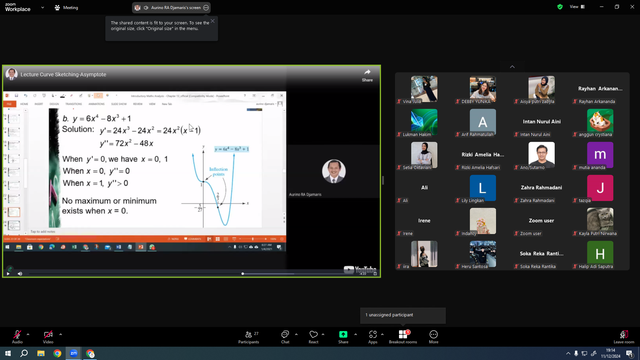The image size is (640, 360).
Task: Expand the reactions options arrow
Action: point(323,334)
